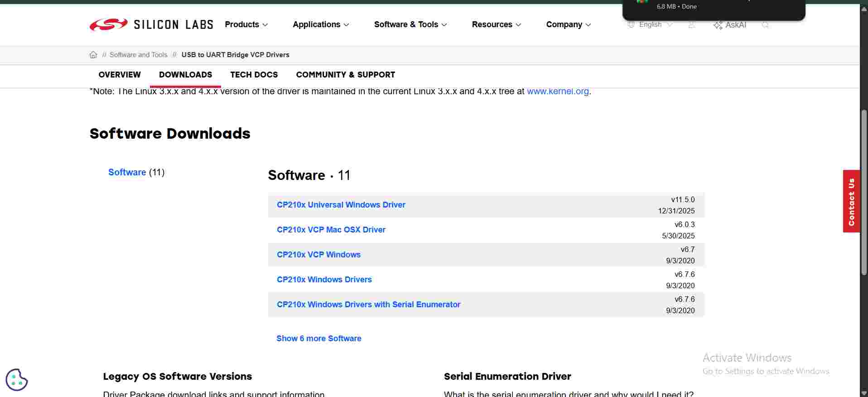The width and height of the screenshot is (868, 397).
Task: Switch to the Community & Support tab
Action: point(346,75)
